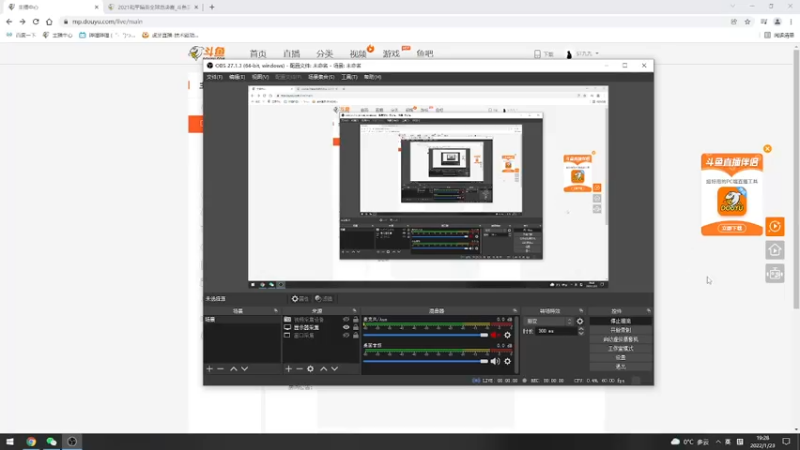This screenshot has width=800, height=450.
Task: Go to the Chrome home page icon
Action: (49, 21)
